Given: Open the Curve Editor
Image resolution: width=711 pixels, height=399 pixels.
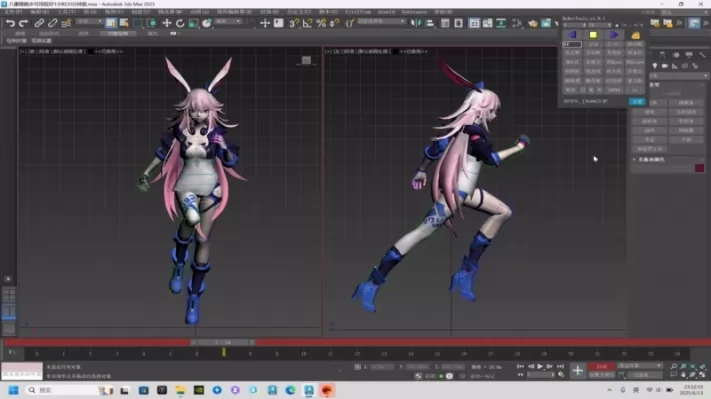Looking at the screenshot, I should click(487, 23).
